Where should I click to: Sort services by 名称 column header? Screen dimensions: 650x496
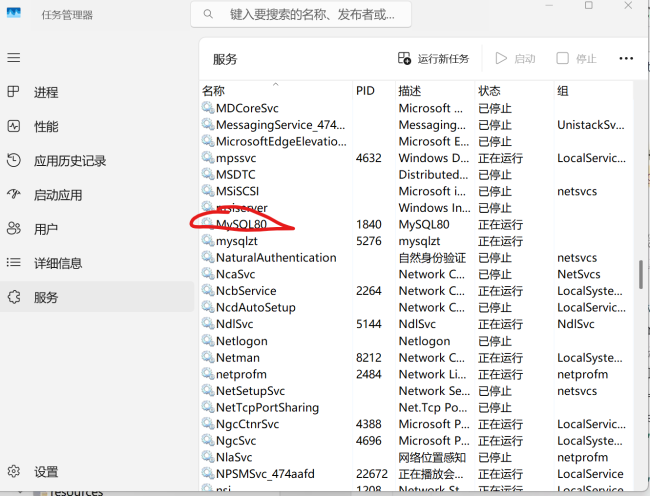276,90
